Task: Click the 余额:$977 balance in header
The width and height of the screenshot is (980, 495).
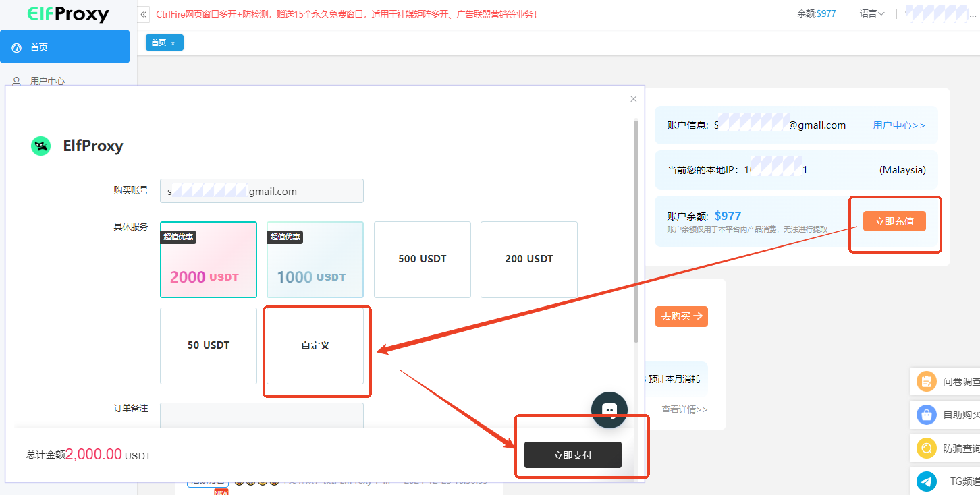Action: tap(817, 13)
